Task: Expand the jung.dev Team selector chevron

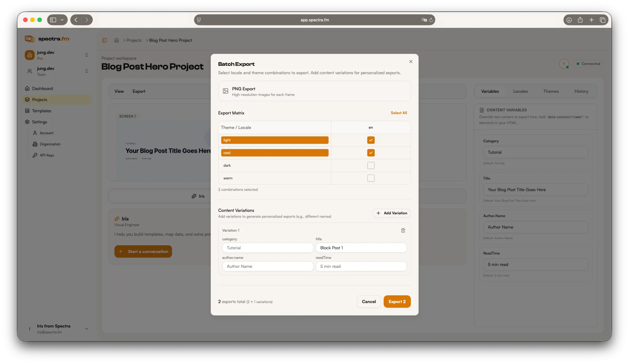Action: click(87, 71)
